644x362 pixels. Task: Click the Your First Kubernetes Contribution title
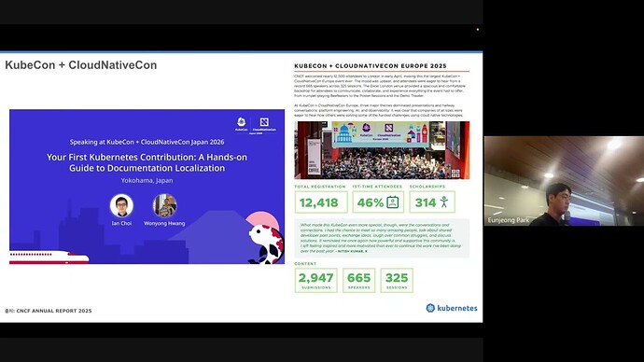[x=147, y=162]
